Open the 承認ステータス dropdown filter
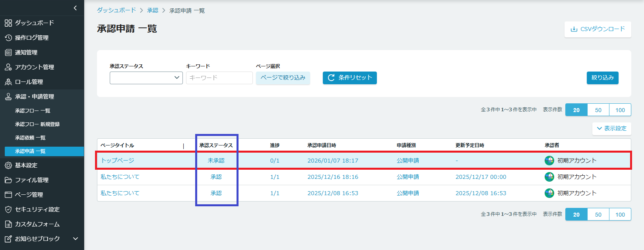The image size is (644, 250). tap(146, 78)
